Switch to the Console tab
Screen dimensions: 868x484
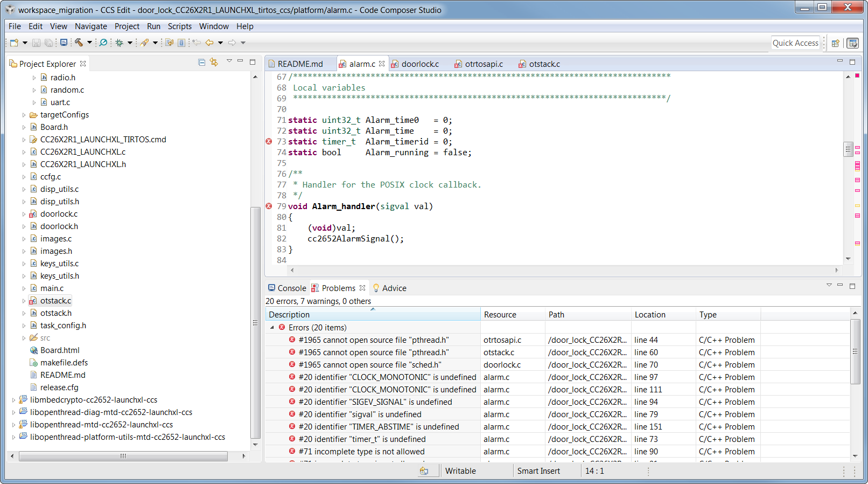pos(287,288)
